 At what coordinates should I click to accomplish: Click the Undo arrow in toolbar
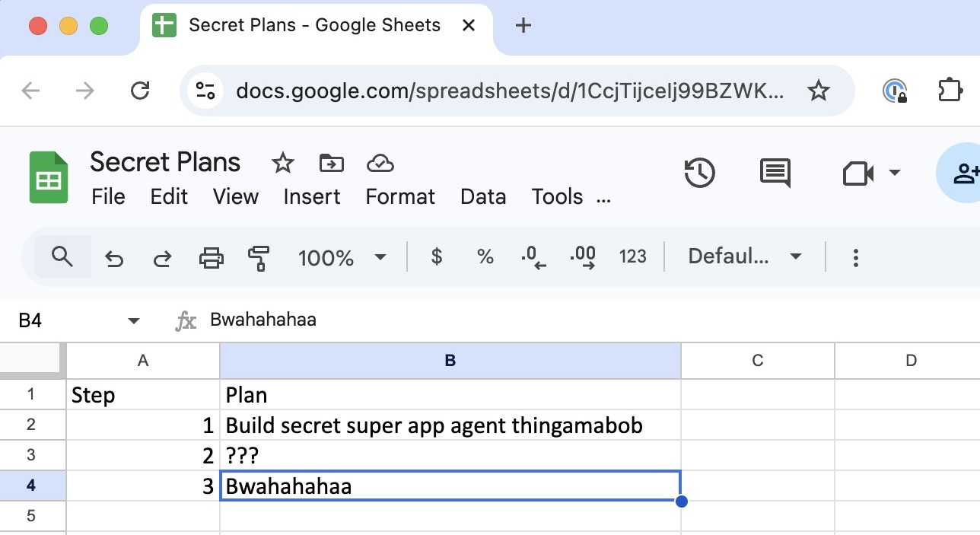(114, 258)
